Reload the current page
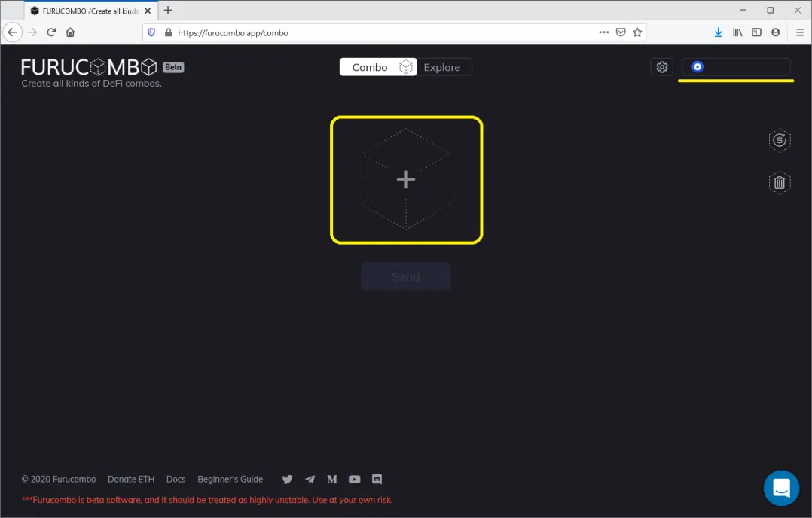 coord(51,32)
